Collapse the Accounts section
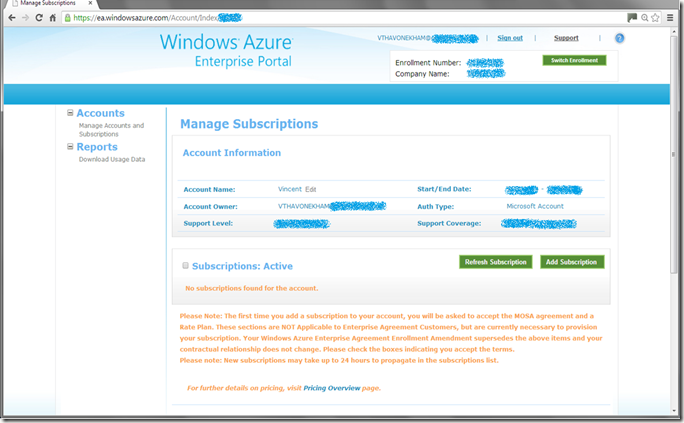 70,113
